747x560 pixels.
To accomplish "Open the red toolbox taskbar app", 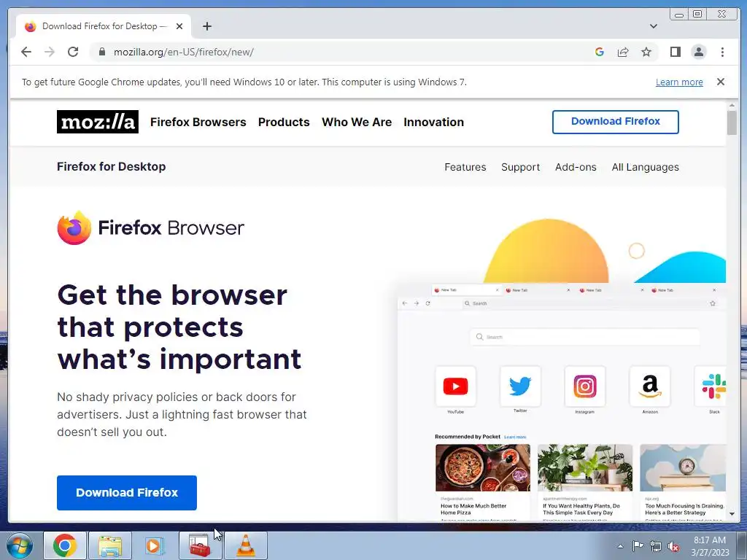I will point(200,545).
